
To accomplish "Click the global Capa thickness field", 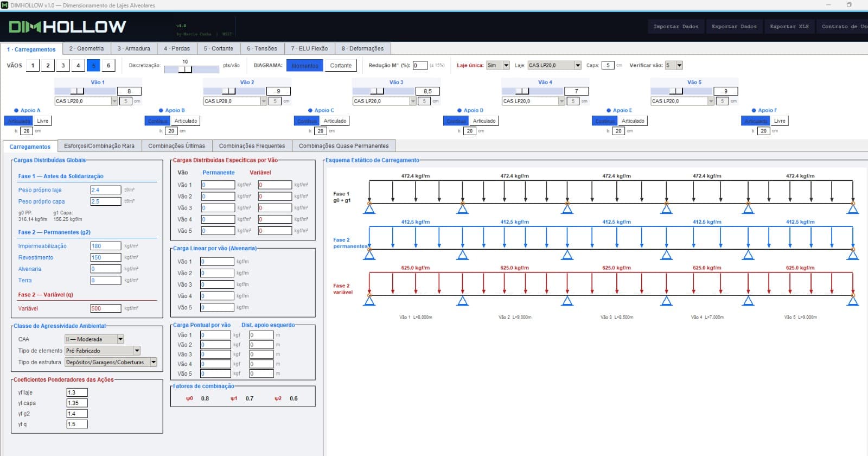I will point(608,65).
